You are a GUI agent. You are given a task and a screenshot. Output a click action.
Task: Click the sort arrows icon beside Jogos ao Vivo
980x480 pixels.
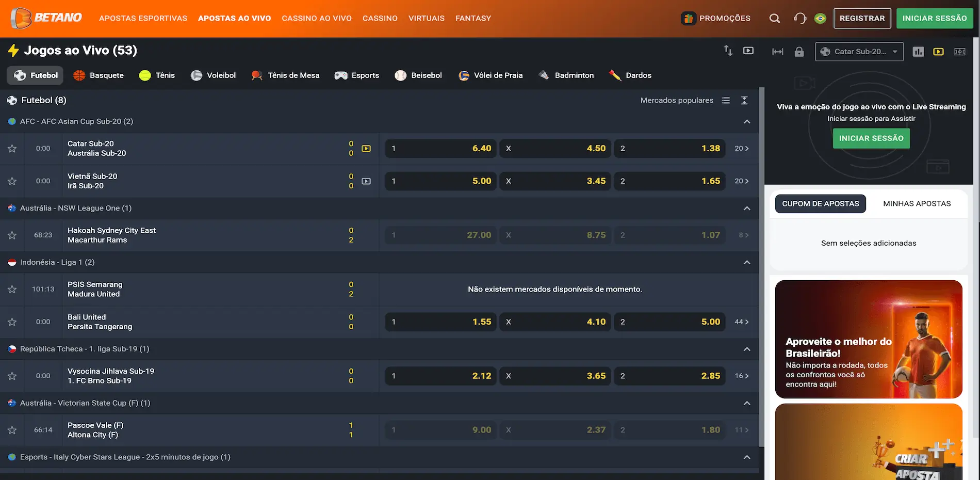coord(728,51)
